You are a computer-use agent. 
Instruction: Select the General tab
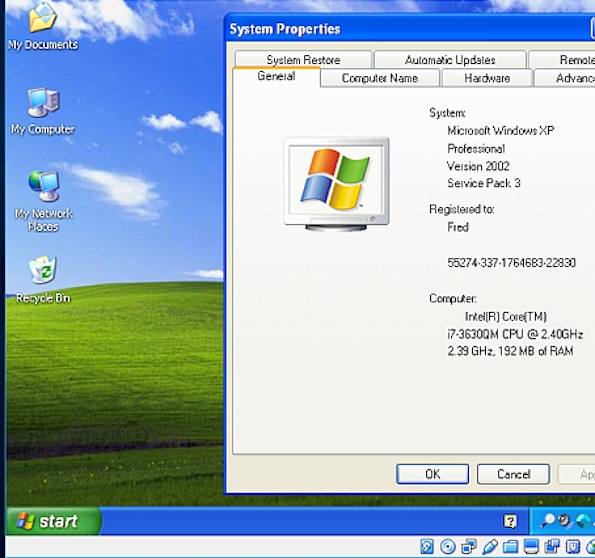[x=276, y=76]
